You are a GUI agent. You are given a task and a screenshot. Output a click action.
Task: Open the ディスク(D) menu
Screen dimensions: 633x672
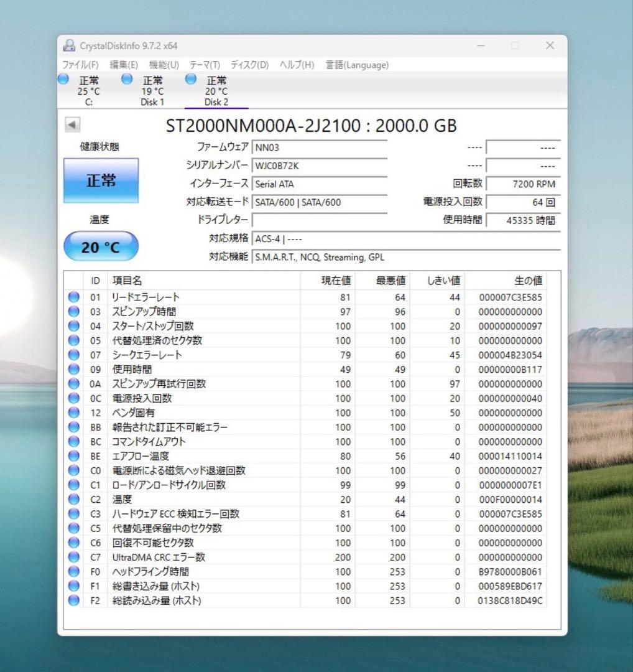click(x=249, y=65)
